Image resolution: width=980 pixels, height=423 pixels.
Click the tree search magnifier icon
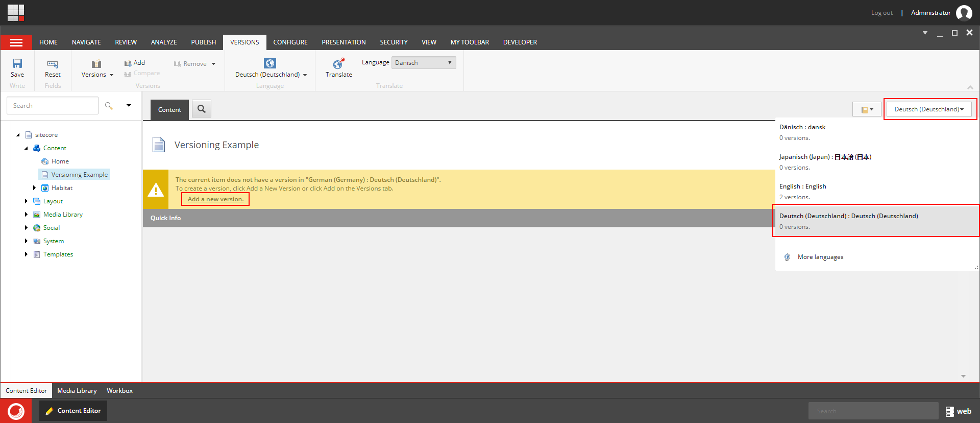[x=109, y=106]
